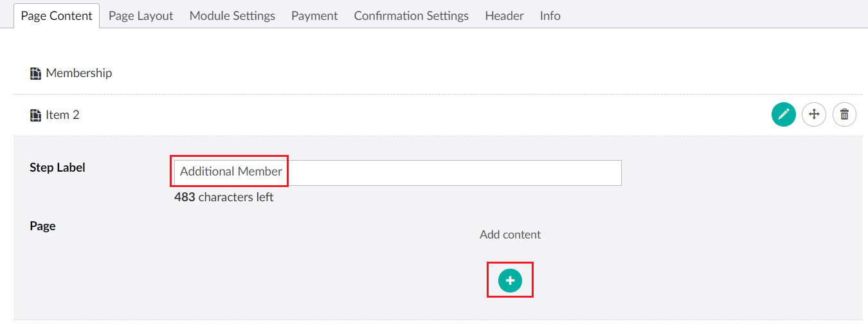Click the grid icon beside Membership
This screenshot has width=868, height=324.
pyautogui.click(x=35, y=73)
